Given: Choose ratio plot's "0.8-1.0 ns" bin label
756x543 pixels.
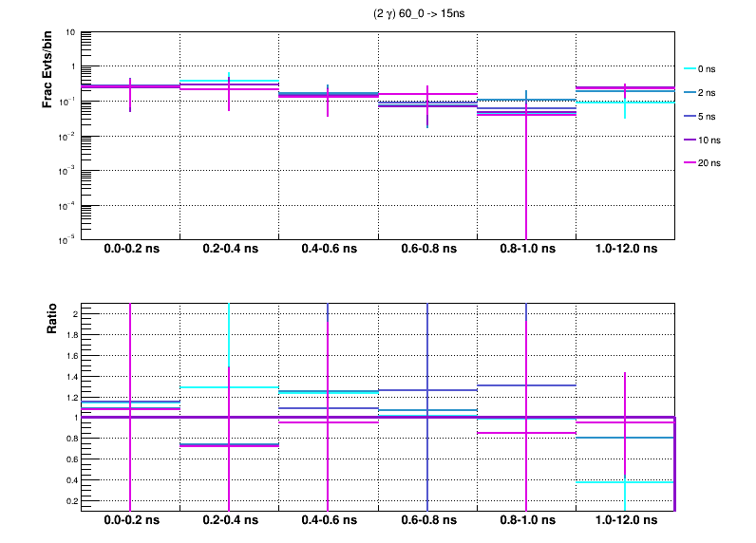Looking at the screenshot, I should [x=525, y=520].
